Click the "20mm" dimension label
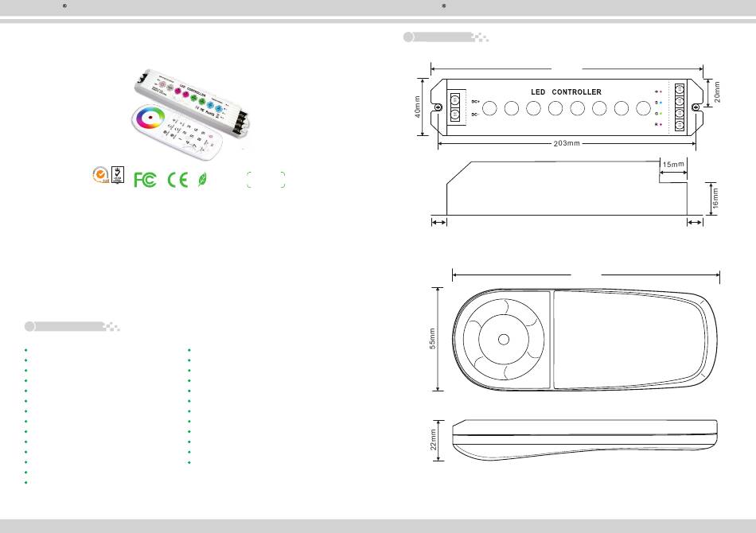Image resolution: width=756 pixels, height=533 pixels. pos(717,91)
